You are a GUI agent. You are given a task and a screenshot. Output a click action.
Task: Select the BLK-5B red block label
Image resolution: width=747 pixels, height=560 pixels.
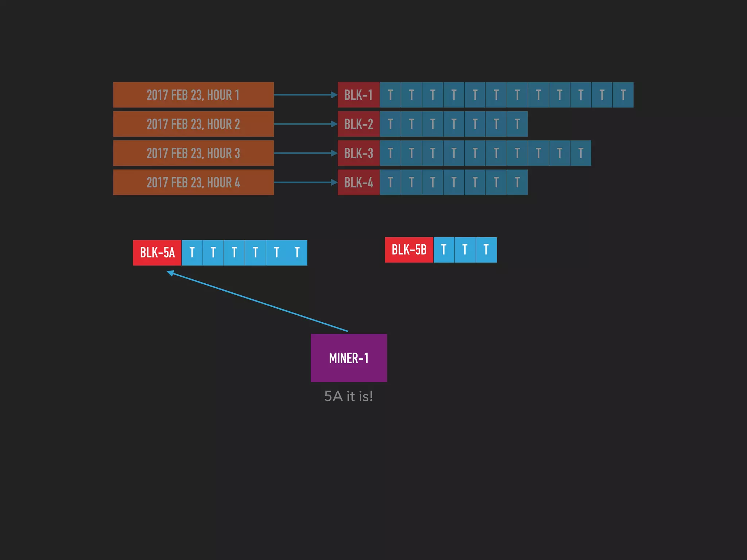pos(409,250)
